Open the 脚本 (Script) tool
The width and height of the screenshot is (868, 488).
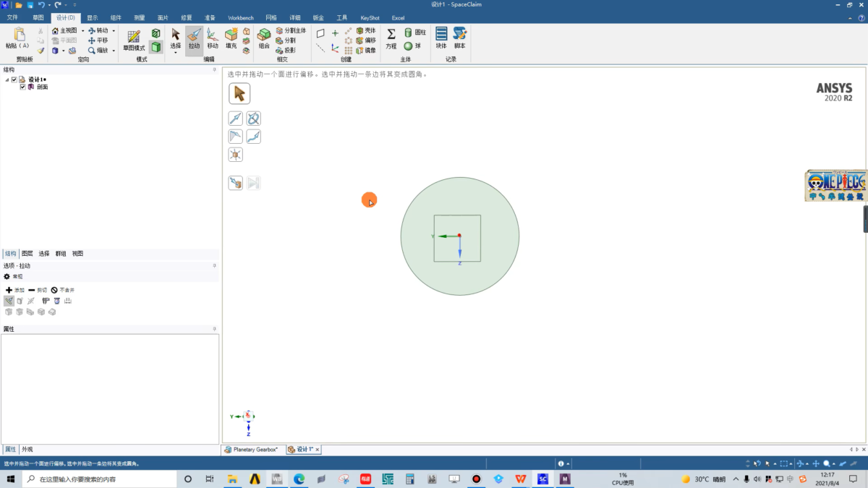pyautogui.click(x=459, y=38)
